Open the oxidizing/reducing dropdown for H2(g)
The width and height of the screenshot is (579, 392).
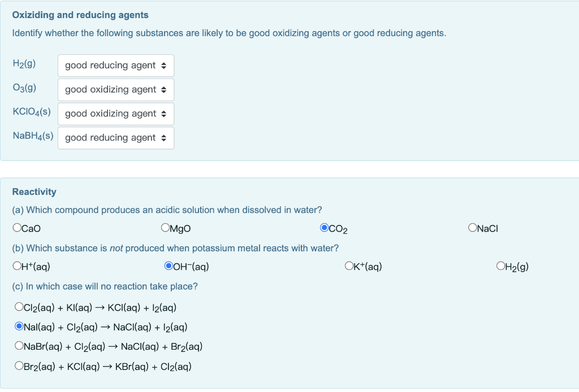[115, 66]
